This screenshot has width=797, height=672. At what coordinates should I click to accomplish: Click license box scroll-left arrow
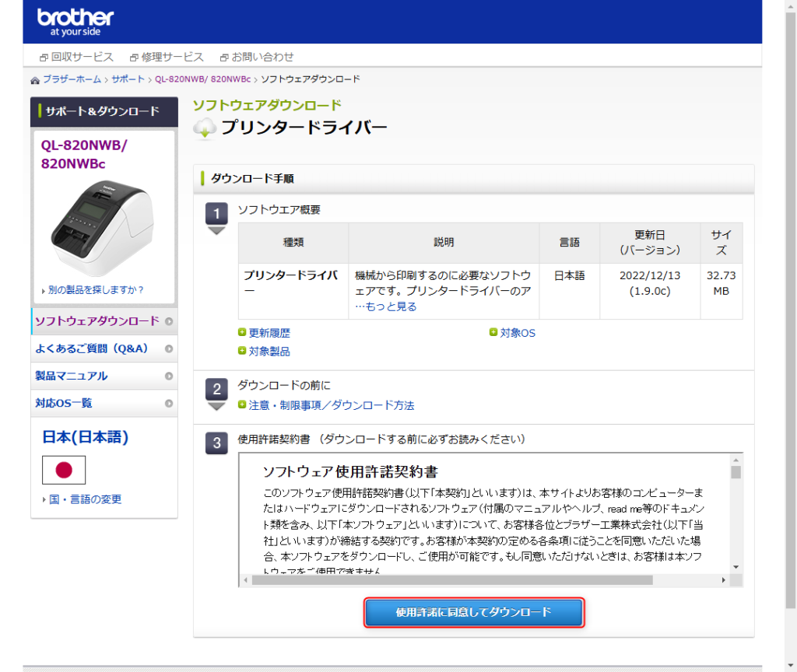246,580
